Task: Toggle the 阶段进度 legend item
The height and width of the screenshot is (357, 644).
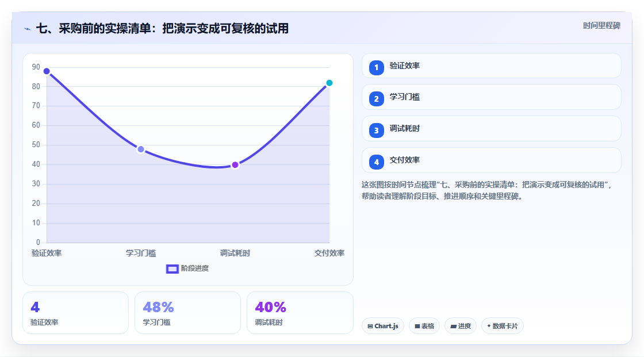Action: pos(187,268)
